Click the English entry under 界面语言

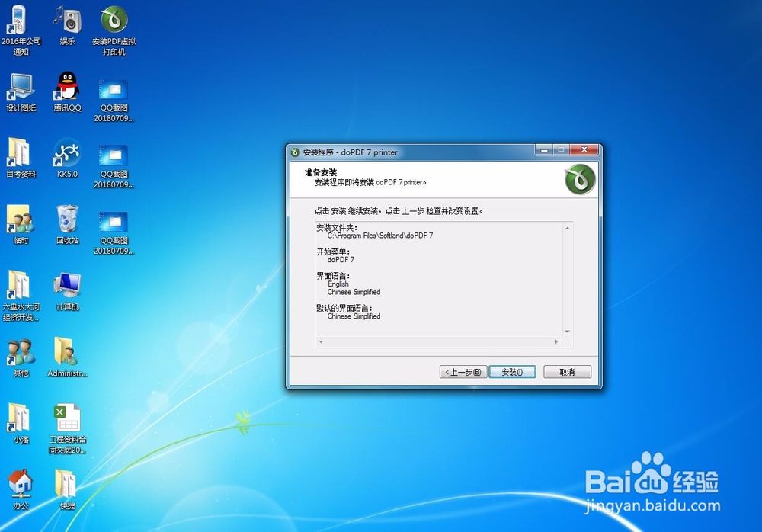pyautogui.click(x=338, y=284)
